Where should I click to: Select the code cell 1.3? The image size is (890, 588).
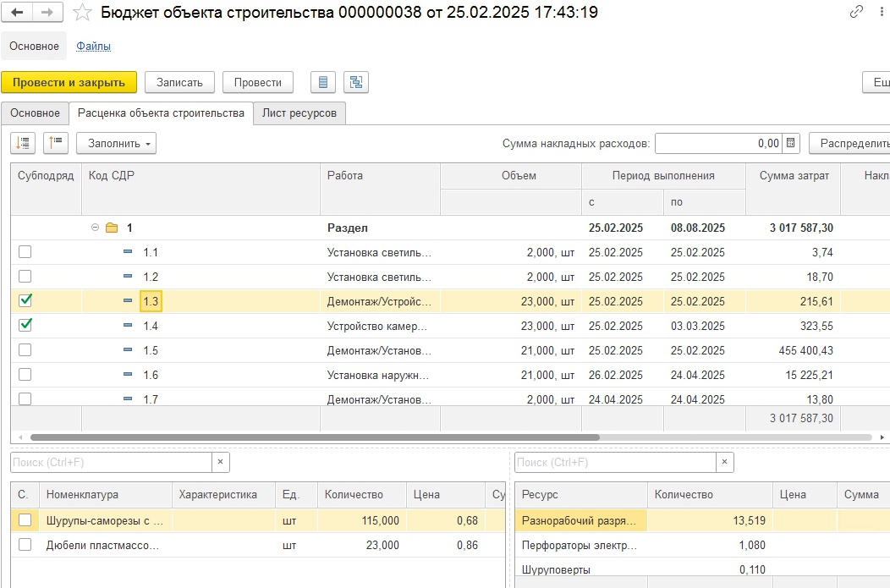[x=151, y=301]
